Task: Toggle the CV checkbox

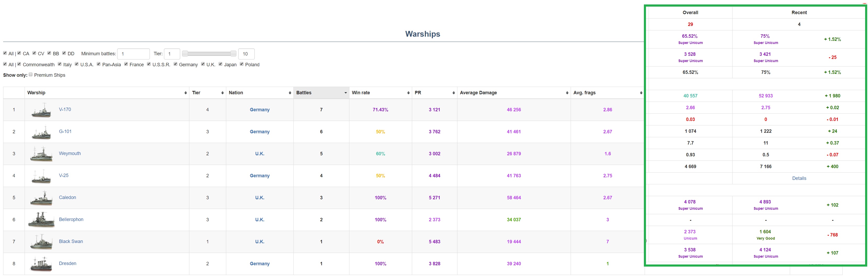Action: [34, 53]
